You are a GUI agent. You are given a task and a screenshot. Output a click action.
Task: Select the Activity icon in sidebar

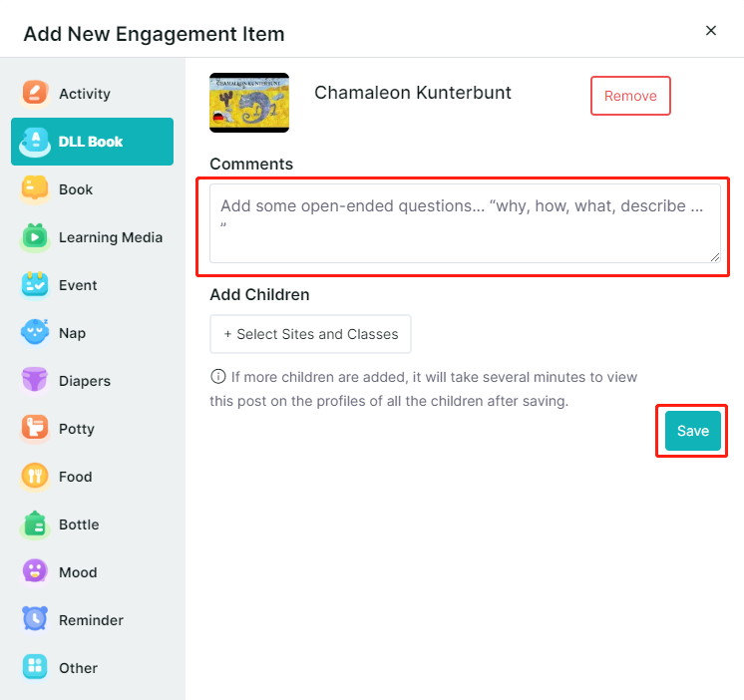pos(35,93)
